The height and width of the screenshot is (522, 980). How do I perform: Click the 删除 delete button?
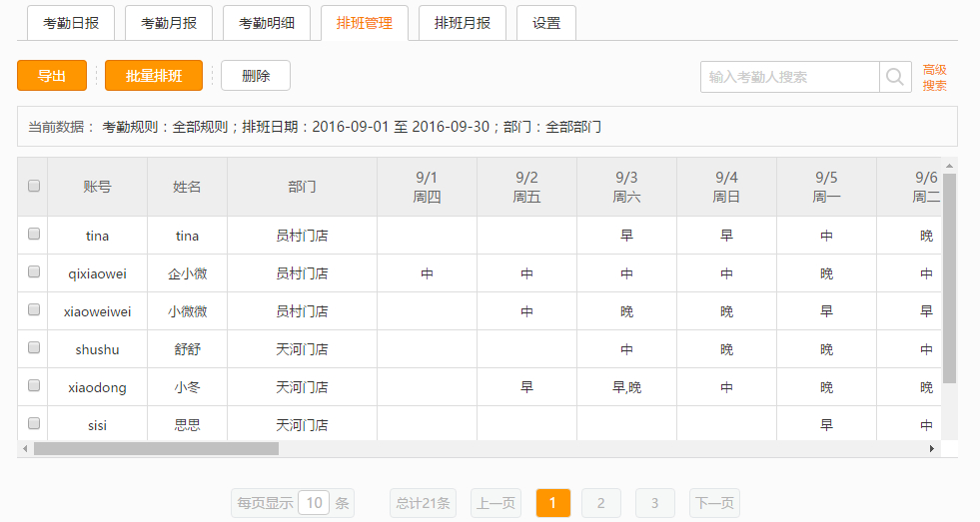[x=256, y=76]
